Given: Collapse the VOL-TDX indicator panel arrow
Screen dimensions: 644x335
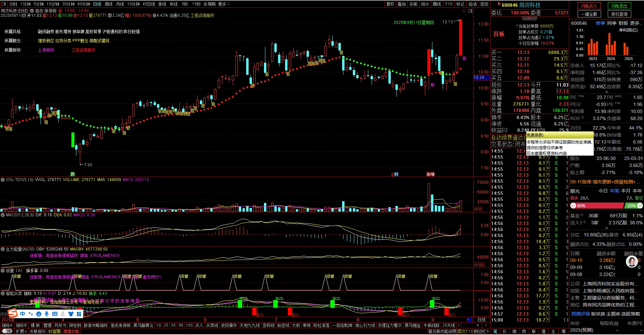Looking at the screenshot, I should pos(3,180).
